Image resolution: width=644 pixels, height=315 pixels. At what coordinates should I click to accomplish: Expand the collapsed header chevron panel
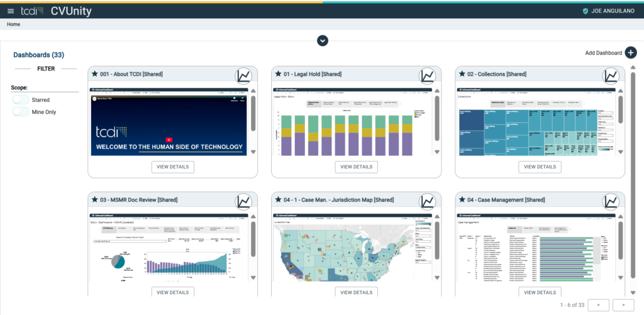(x=323, y=41)
